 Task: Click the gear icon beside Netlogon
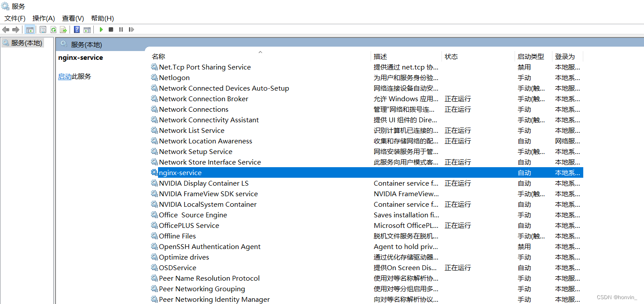pos(155,77)
